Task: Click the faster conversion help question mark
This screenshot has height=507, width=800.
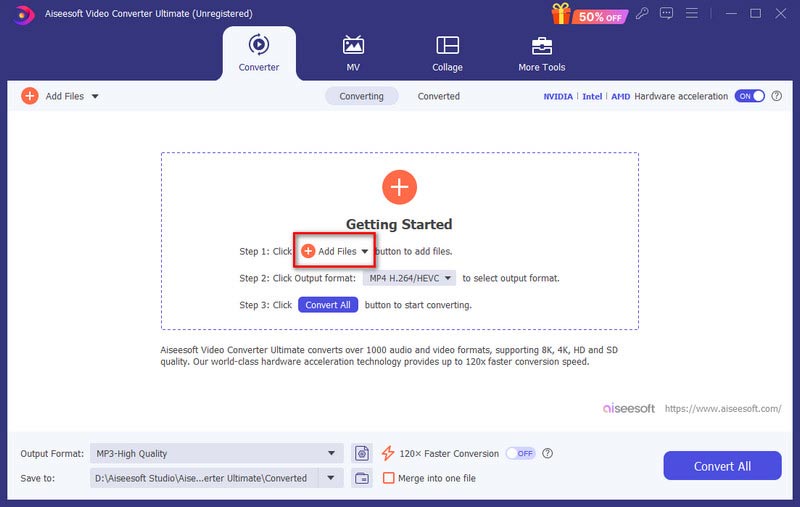Action: click(x=547, y=453)
